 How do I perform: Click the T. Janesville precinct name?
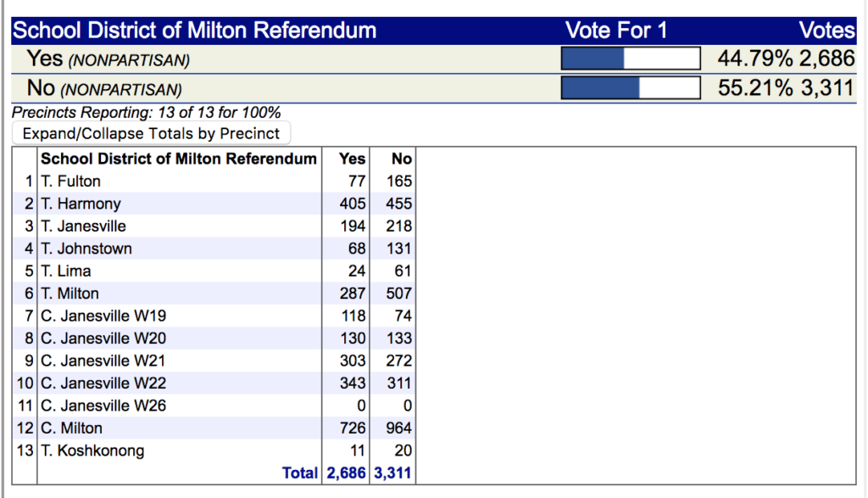[84, 226]
